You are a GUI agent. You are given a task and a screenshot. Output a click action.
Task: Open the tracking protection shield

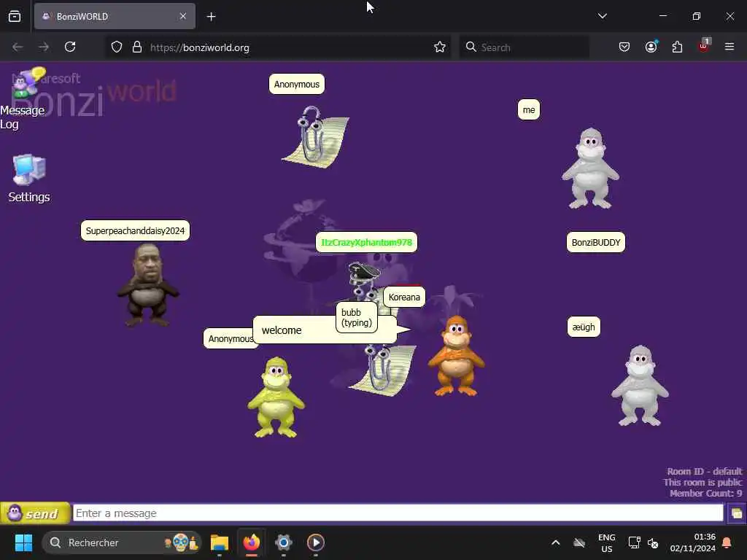pos(117,47)
